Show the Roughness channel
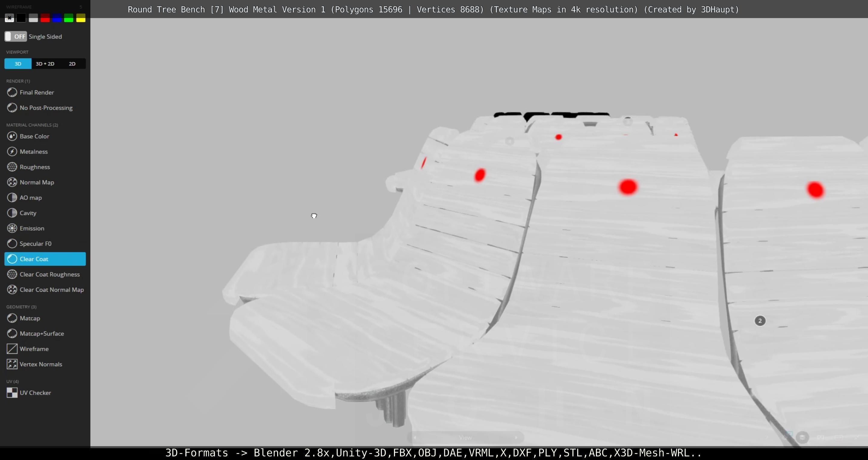Viewport: 868px width, 460px height. 35,167
